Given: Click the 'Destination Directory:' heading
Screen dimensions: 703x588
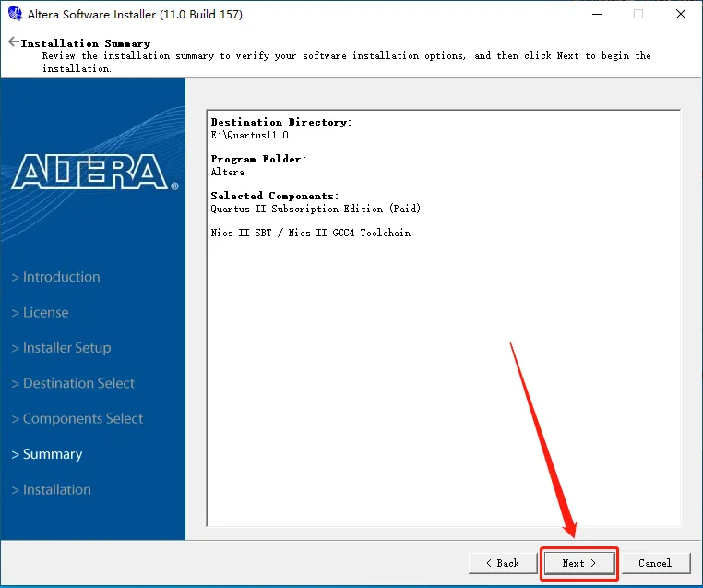Looking at the screenshot, I should click(x=281, y=122).
